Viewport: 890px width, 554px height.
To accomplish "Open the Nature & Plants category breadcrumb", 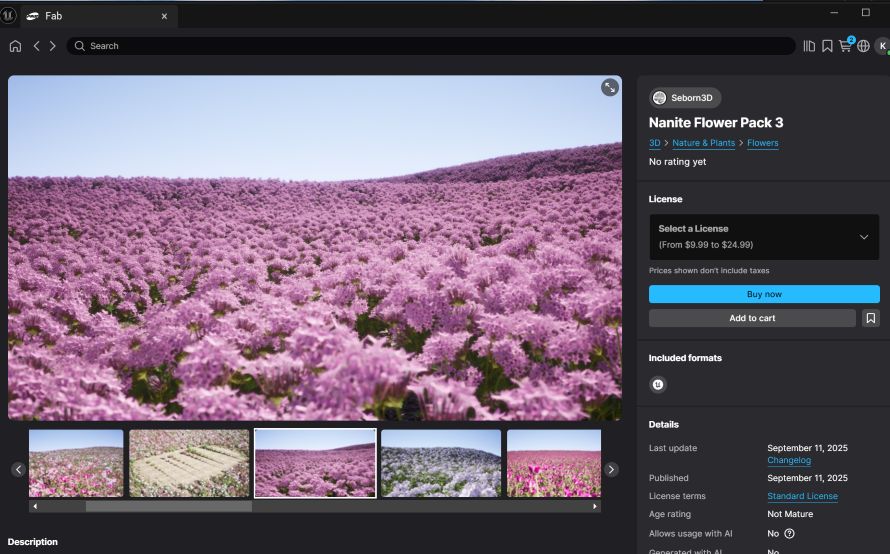I will pyautogui.click(x=703, y=143).
